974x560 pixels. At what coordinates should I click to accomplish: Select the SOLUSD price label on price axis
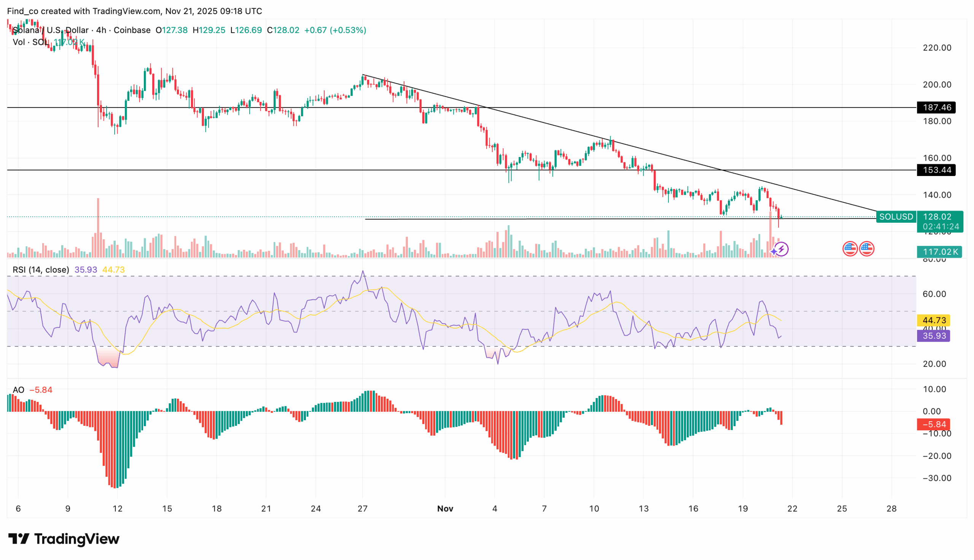tap(896, 217)
